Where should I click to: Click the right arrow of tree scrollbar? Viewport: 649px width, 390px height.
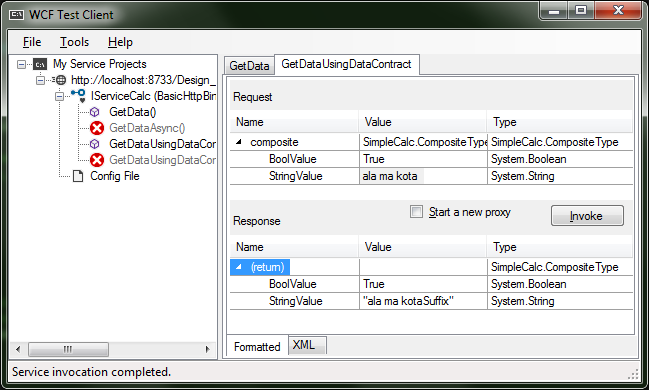click(x=207, y=349)
